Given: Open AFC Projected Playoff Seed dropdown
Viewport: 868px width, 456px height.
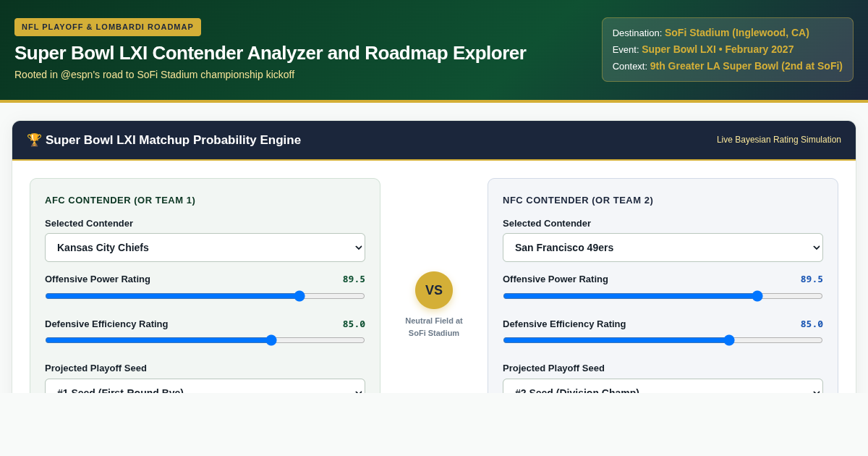Looking at the screenshot, I should point(205,386).
